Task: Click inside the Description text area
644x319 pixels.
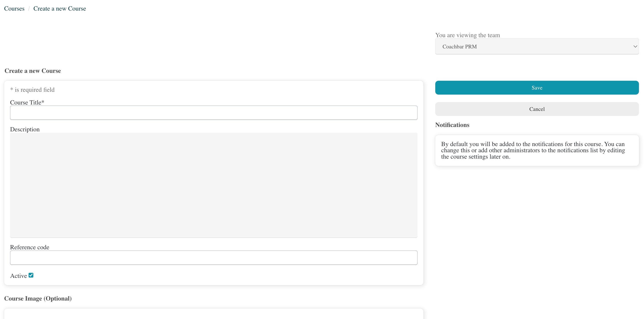Action: pos(214,185)
